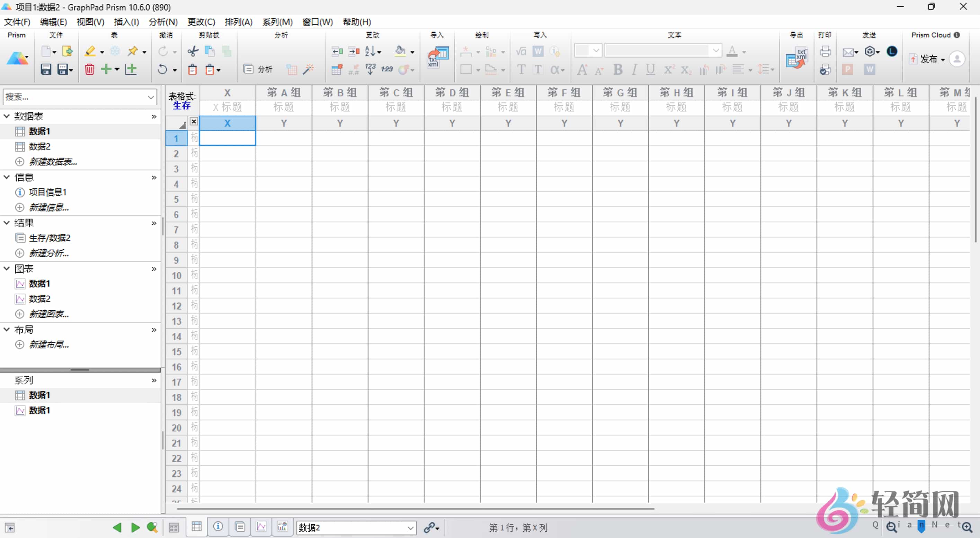
Task: Click the green next sheet arrow
Action: tap(135, 527)
